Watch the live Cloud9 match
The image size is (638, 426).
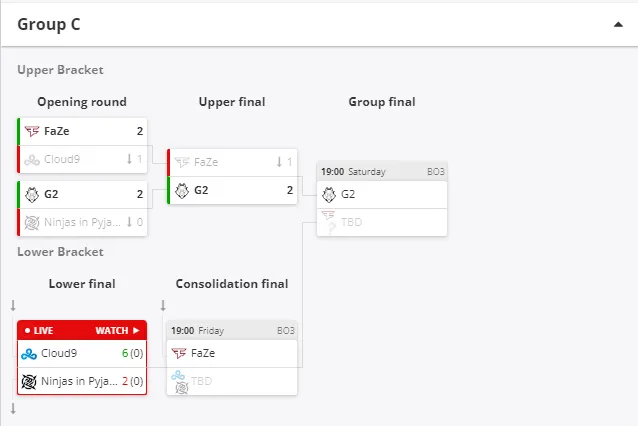[117, 330]
